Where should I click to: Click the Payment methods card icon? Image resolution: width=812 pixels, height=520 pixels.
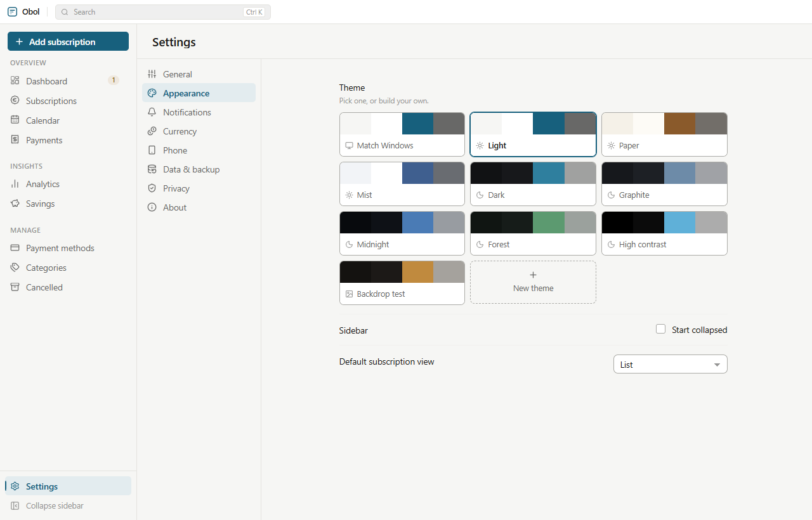click(15, 248)
